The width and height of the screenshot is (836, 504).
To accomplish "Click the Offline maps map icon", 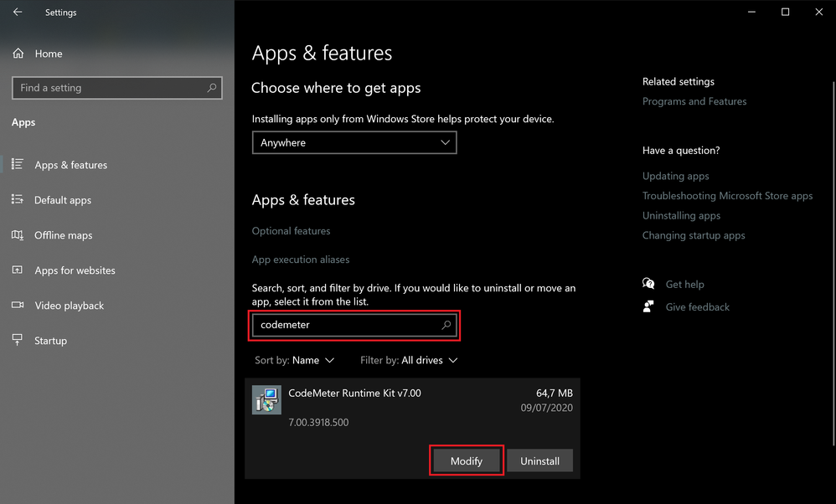I will point(17,235).
